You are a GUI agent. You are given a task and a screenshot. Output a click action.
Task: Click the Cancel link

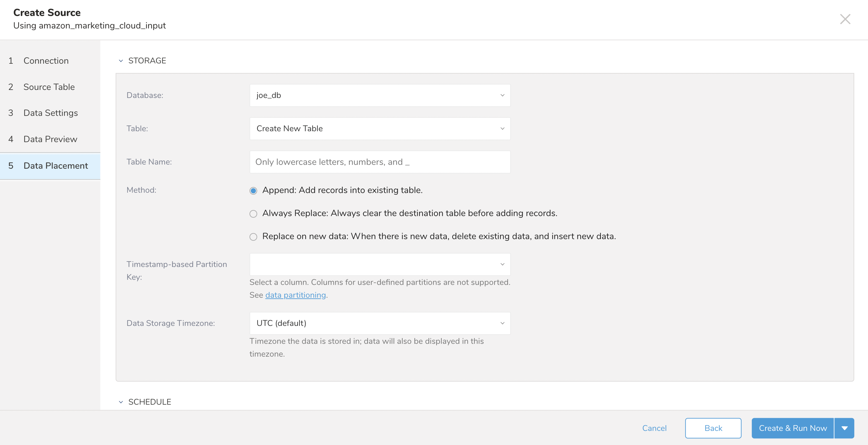(654, 428)
